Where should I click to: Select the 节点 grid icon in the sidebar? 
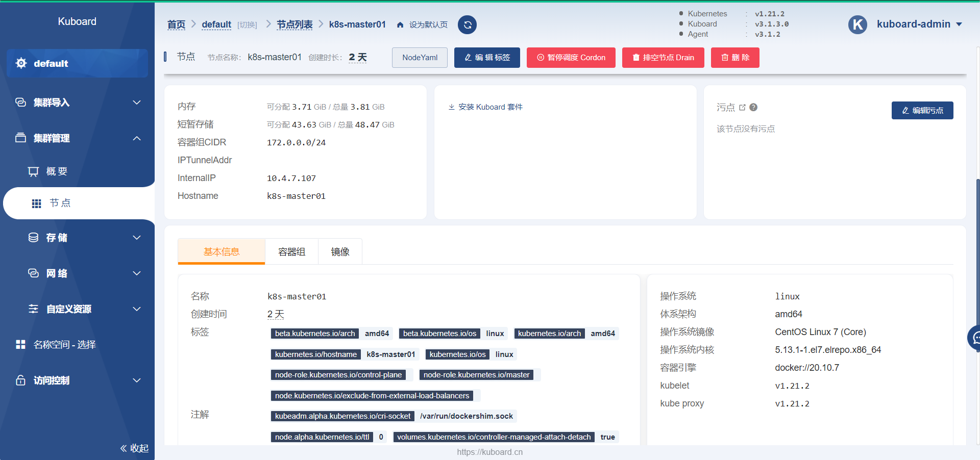tap(36, 203)
